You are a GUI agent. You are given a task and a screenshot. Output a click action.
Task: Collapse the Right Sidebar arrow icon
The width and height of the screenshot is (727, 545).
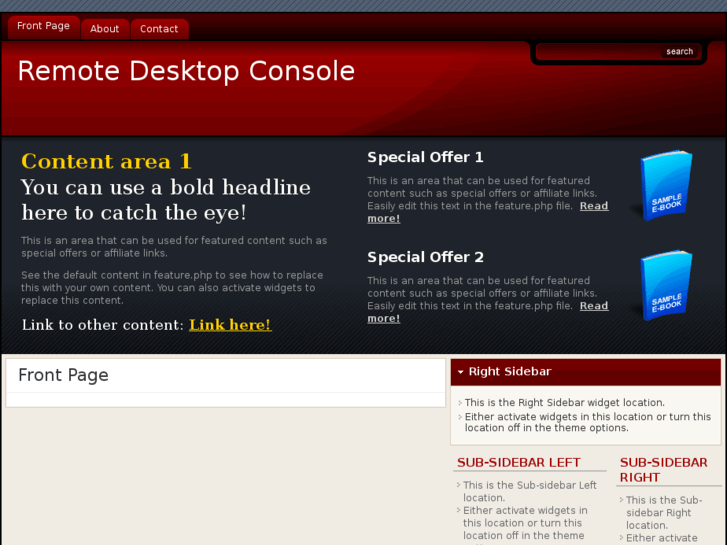tap(460, 372)
